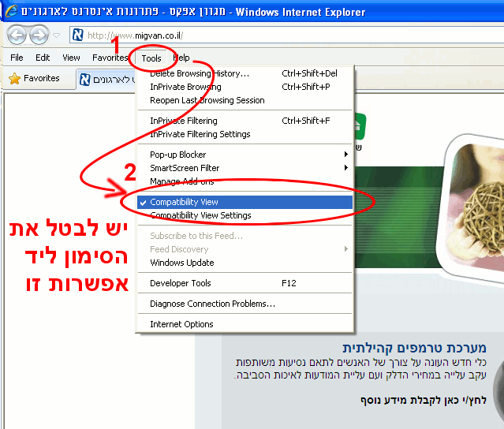
Task: Select Diagnose Connection Problems
Action: (x=245, y=304)
